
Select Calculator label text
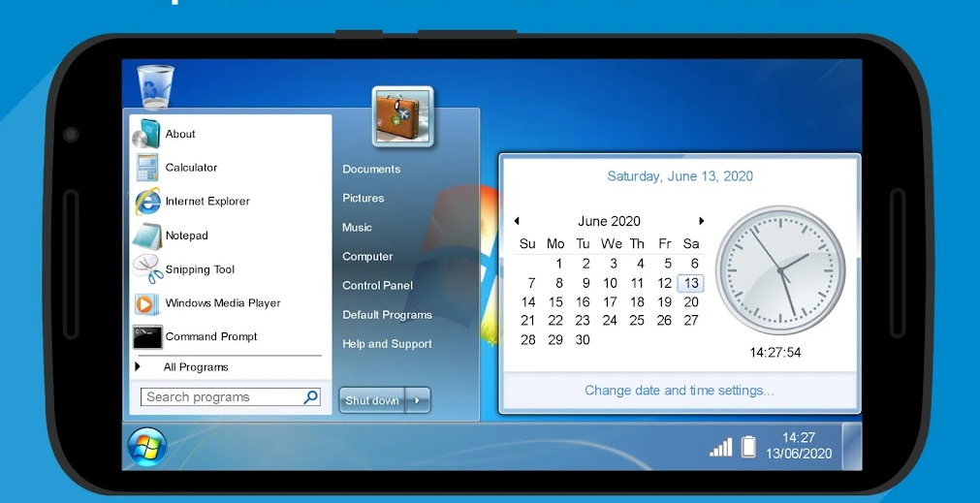pyautogui.click(x=191, y=168)
